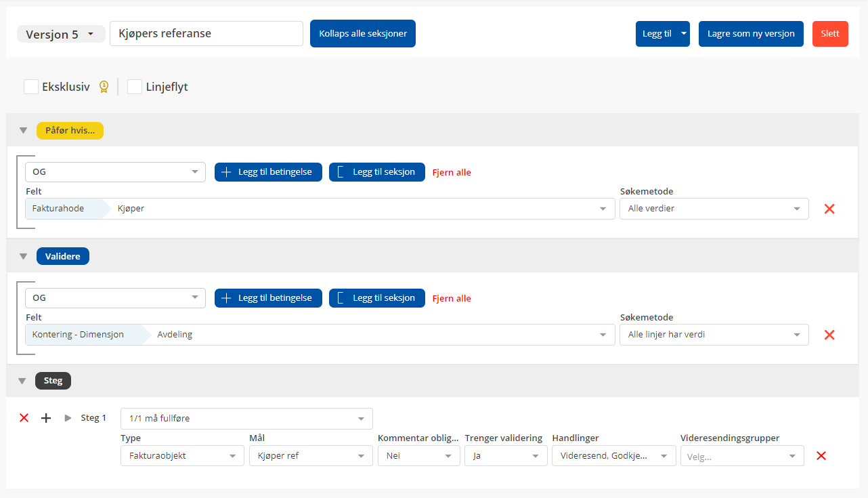Remove the Avdeling condition using red X
The height and width of the screenshot is (498, 868).
tap(829, 335)
